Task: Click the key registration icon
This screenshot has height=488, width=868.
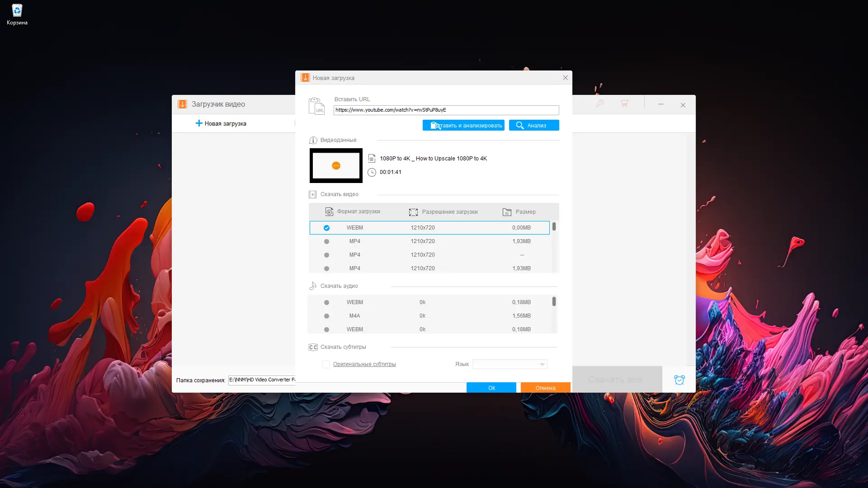Action: (600, 103)
